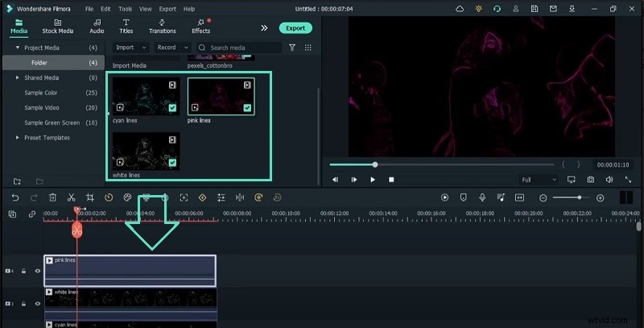Take a snapshot with the camera icon
The width and height of the screenshot is (644, 328).
(590, 179)
